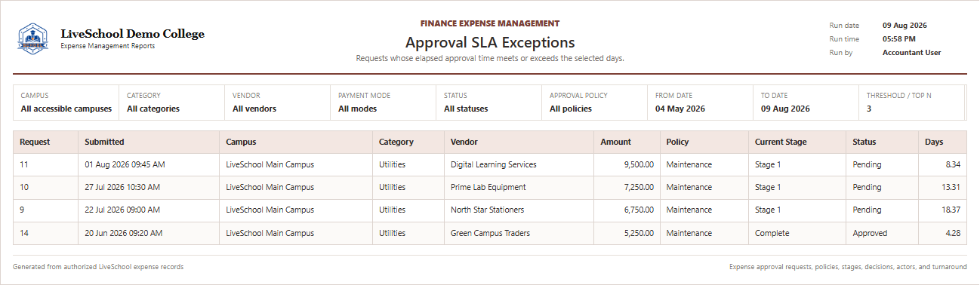The image size is (980, 285).
Task: Click amount 7,250.00
Action: pyautogui.click(x=639, y=187)
